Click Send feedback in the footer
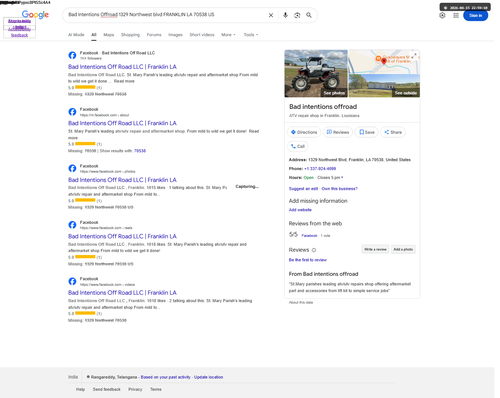 (107, 389)
